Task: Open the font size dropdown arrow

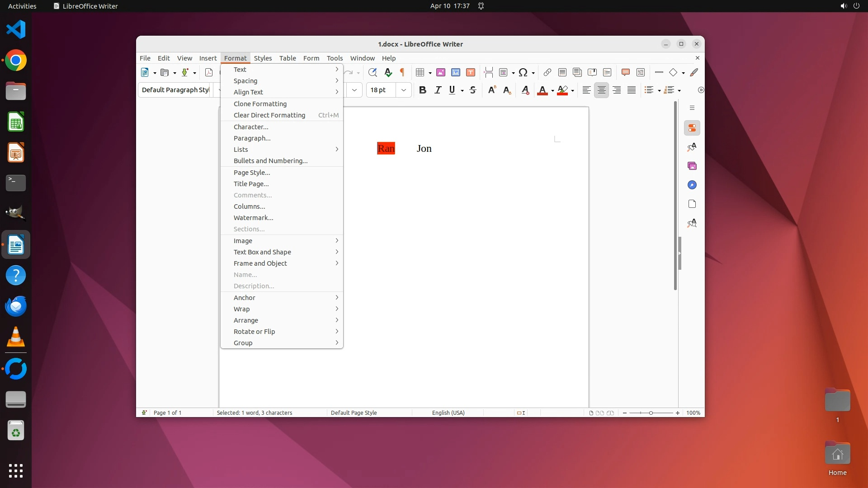Action: (x=404, y=90)
